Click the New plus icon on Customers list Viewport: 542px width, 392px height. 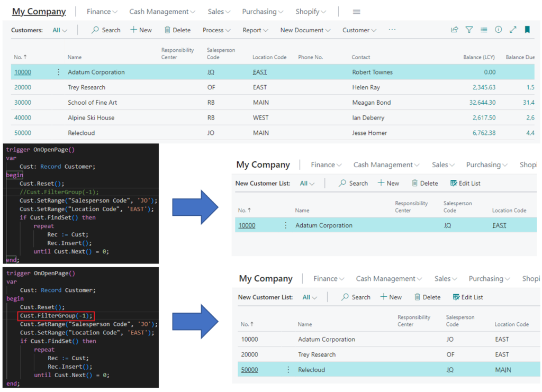140,30
